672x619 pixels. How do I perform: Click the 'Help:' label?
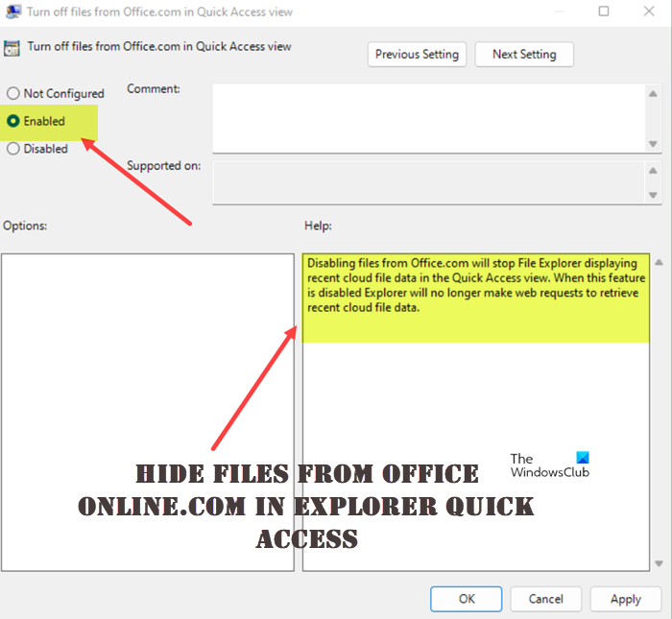coord(318,226)
